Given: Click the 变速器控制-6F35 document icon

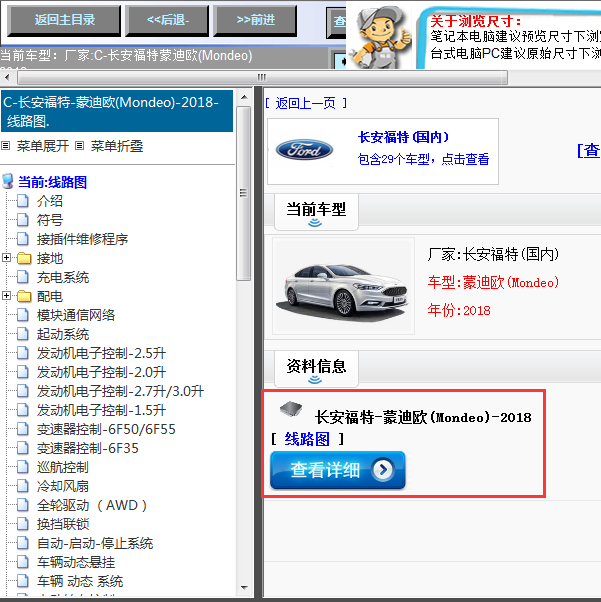Looking at the screenshot, I should [x=23, y=448].
